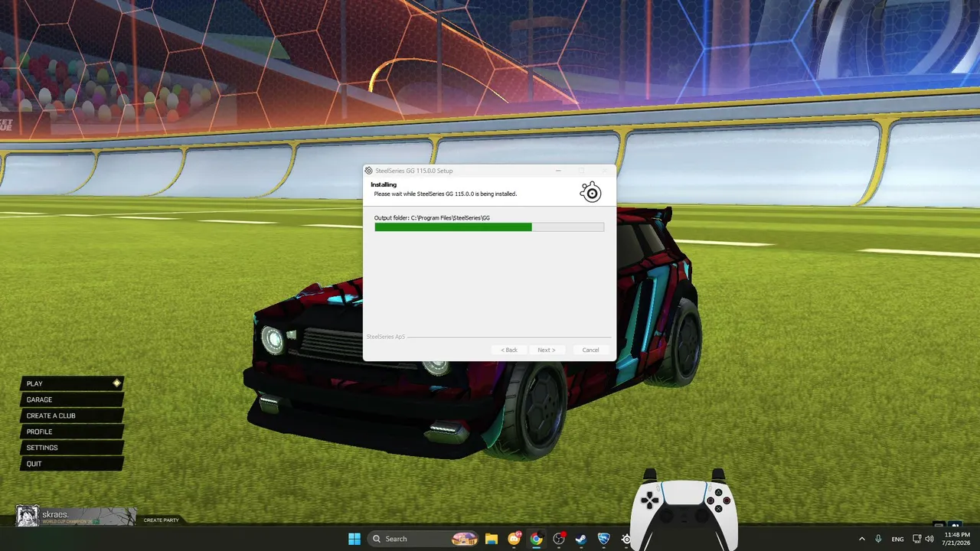Click 'Please wait while SteelSeries GG 115.0.0 is being installed.'
Screen dimensions: 980x551
click(x=446, y=194)
